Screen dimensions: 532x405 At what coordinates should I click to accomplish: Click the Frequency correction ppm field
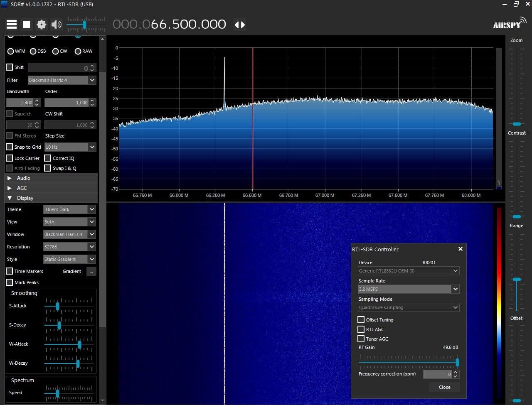click(437, 374)
